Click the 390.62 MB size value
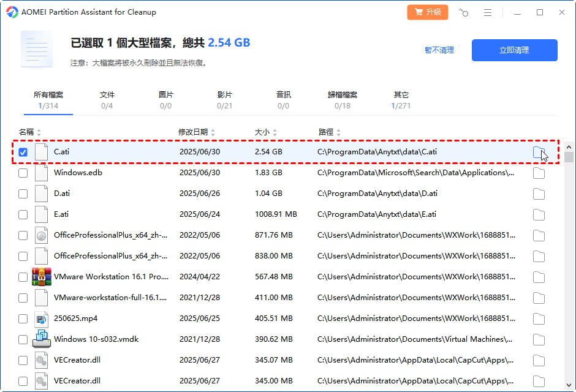This screenshot has height=392, width=576. (x=274, y=339)
